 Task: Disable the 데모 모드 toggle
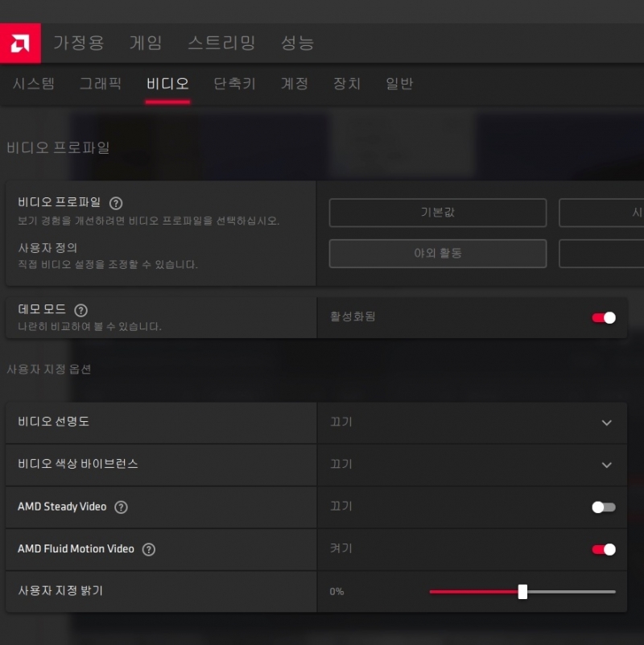(x=604, y=317)
